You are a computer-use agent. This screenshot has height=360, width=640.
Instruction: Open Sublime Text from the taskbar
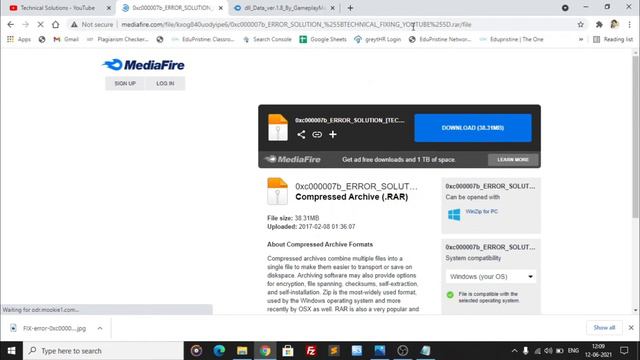(x=334, y=351)
